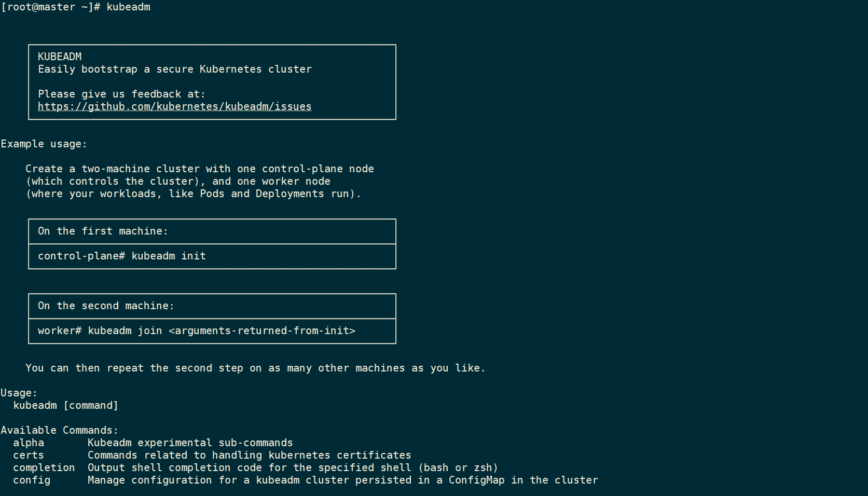The width and height of the screenshot is (868, 496).
Task: Click the 'completion' command name
Action: pyautogui.click(x=44, y=467)
